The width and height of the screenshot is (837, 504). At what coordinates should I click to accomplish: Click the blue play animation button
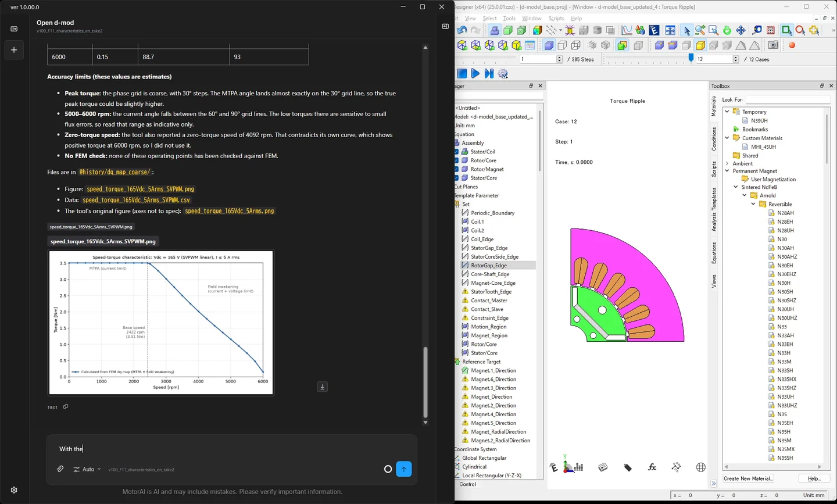475,73
